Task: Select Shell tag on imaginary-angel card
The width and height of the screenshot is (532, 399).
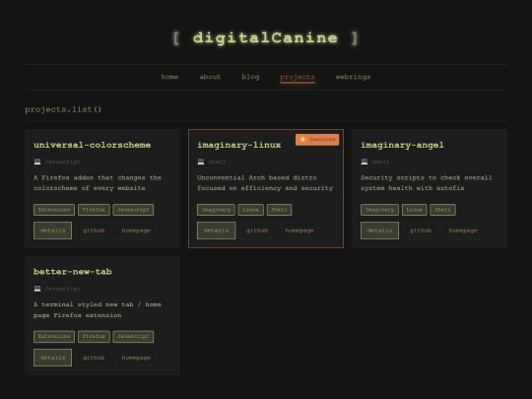Action: pyautogui.click(x=442, y=210)
